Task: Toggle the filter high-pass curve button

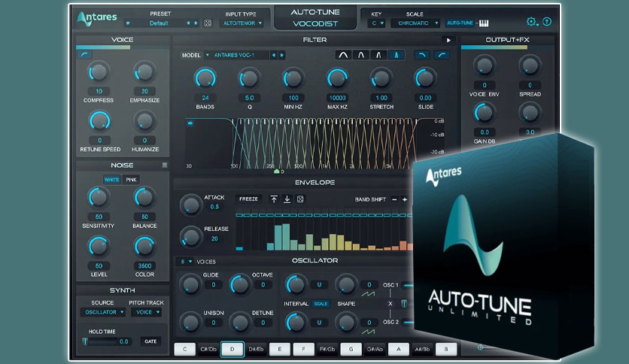Action: pyautogui.click(x=441, y=55)
